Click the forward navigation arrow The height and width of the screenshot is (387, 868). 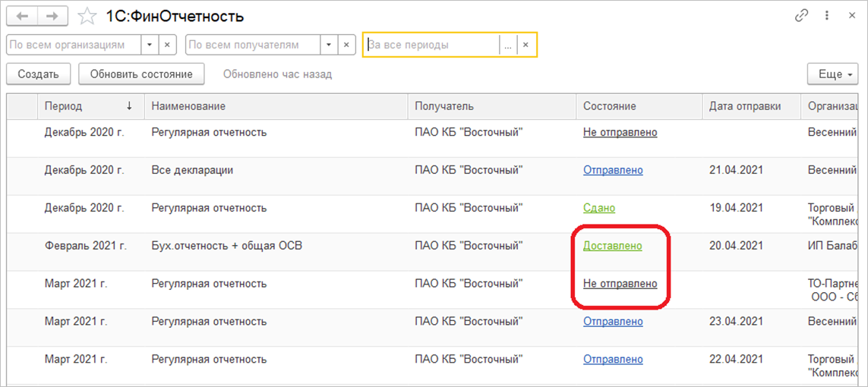(x=52, y=16)
